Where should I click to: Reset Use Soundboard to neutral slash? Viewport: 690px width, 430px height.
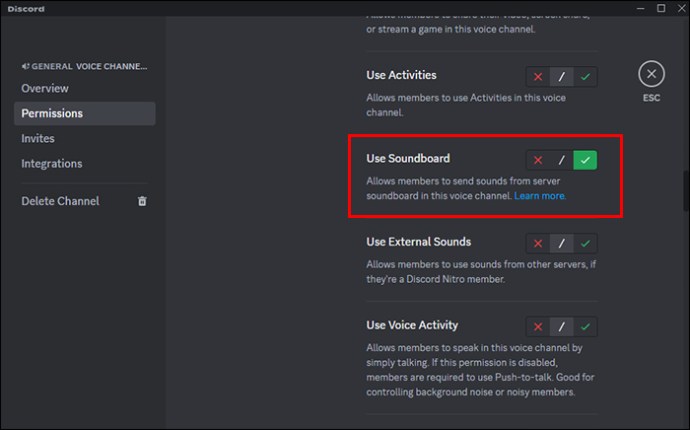coord(562,160)
